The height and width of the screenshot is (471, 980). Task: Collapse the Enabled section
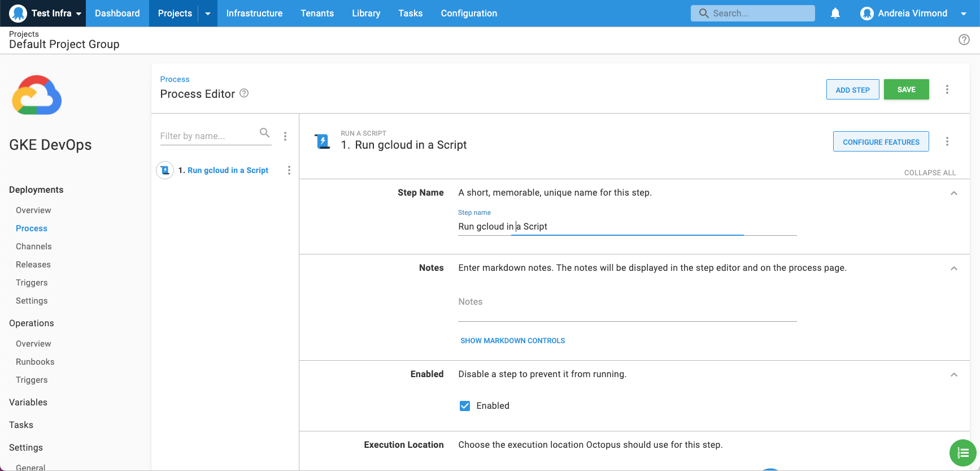click(x=954, y=375)
